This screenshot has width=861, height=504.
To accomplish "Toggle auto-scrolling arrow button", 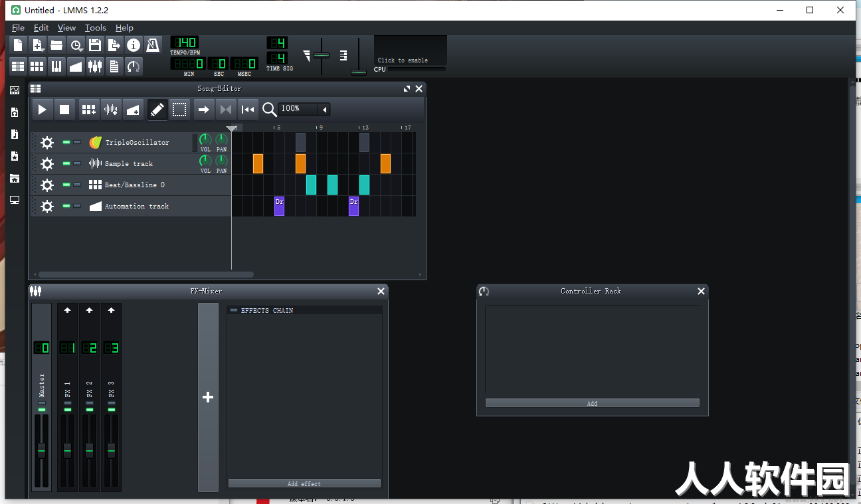I will point(204,110).
